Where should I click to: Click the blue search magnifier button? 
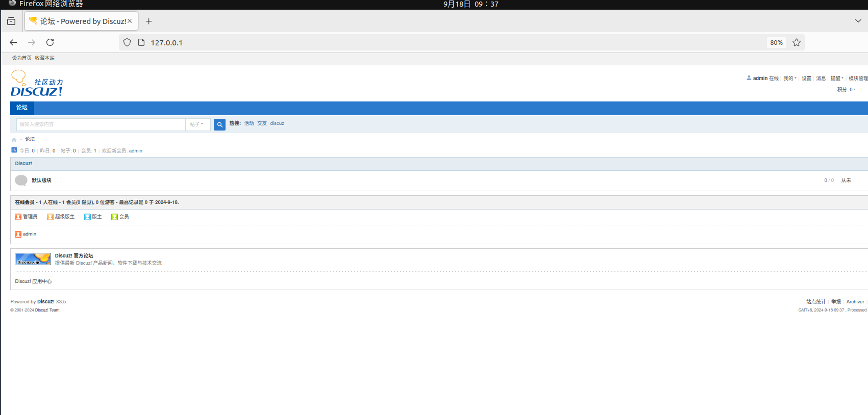click(219, 124)
